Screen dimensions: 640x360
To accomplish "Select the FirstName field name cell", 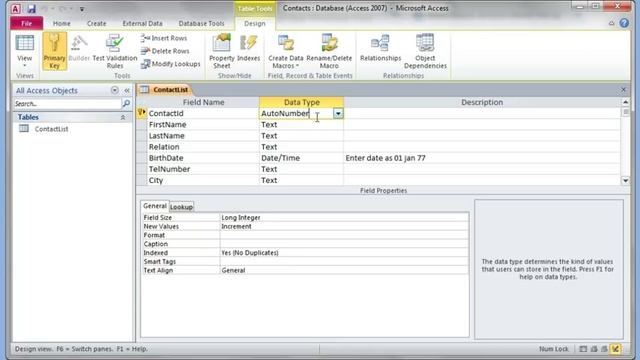I will point(203,124).
